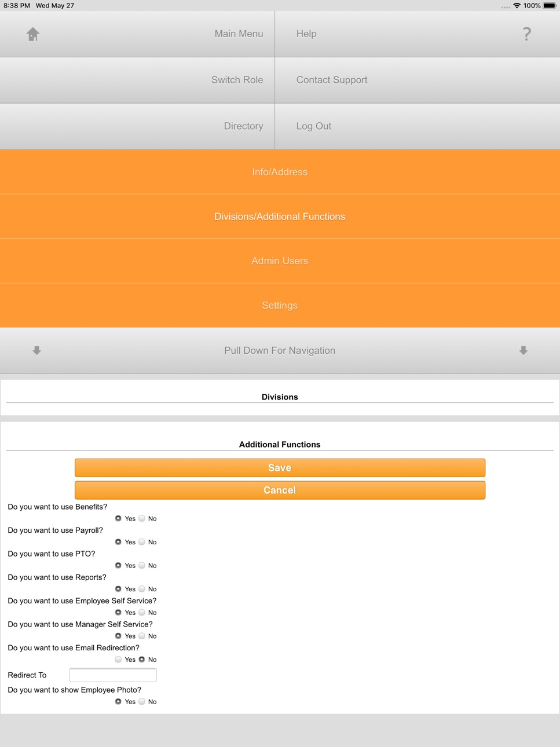Click 'Do you want to use Benefits?' text
The image size is (560, 747).
57,507
